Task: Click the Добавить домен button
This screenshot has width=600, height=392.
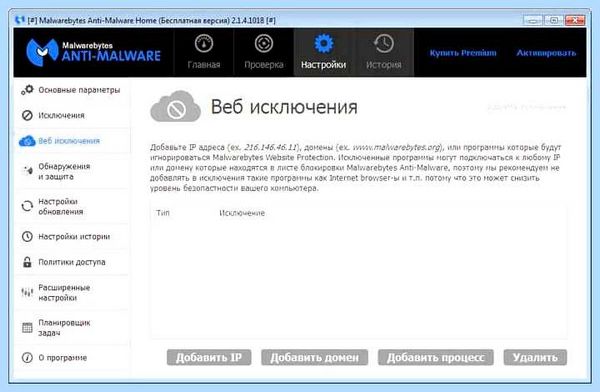Action: pyautogui.click(x=315, y=357)
